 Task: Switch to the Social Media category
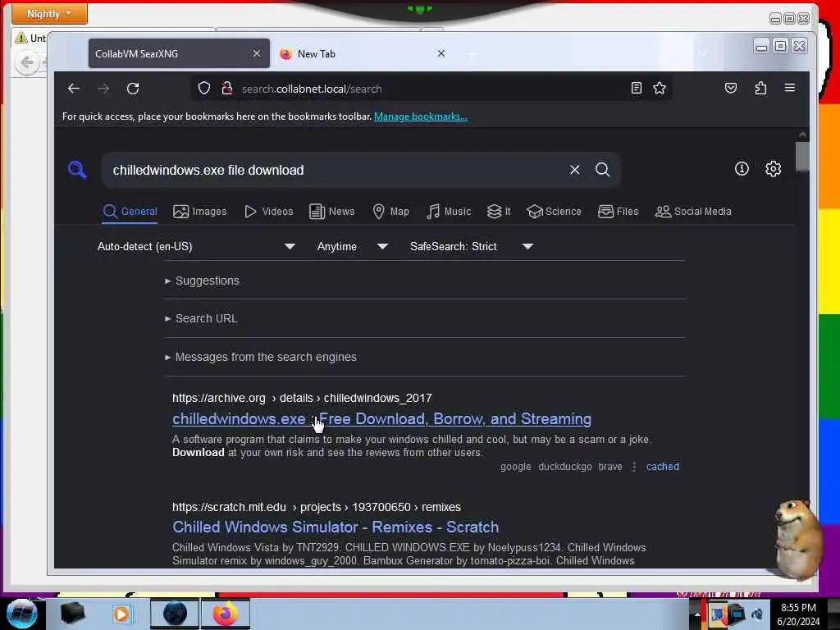click(693, 212)
